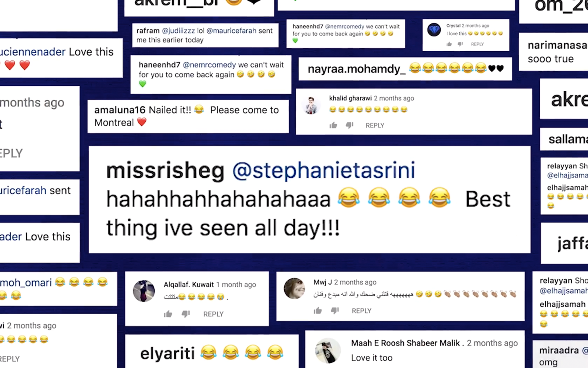Open the @stephanietasrini mention link
This screenshot has width=588, height=368.
coord(324,171)
